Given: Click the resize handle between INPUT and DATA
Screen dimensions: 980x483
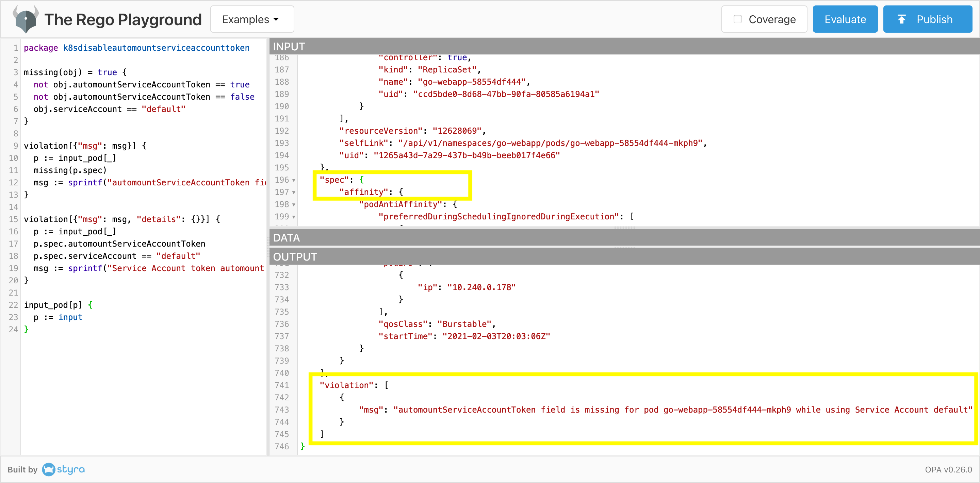Looking at the screenshot, I should (x=624, y=228).
